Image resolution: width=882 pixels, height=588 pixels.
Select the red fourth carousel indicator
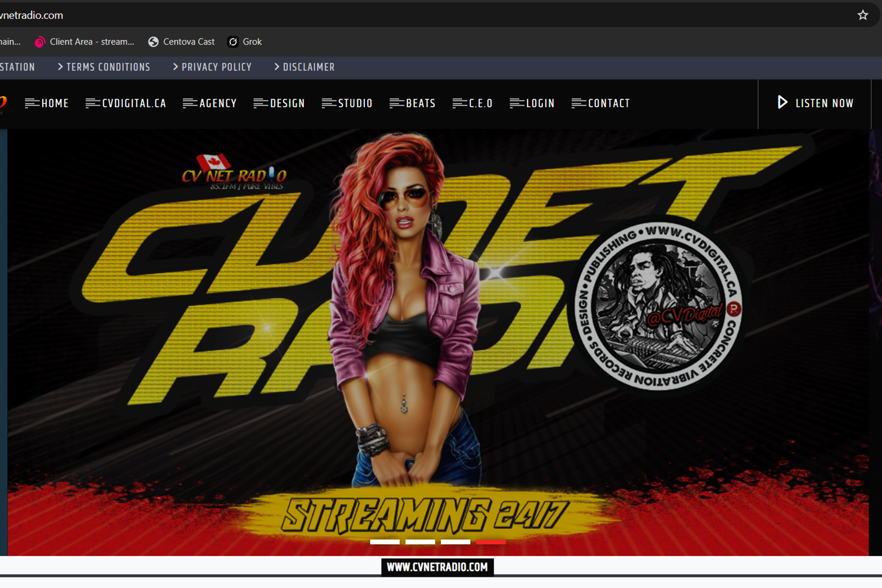pyautogui.click(x=491, y=542)
